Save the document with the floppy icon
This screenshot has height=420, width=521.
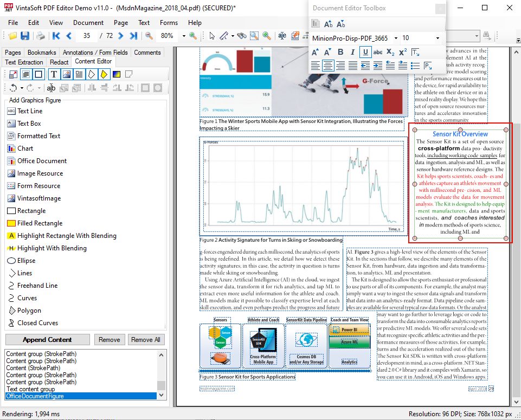coord(25,36)
